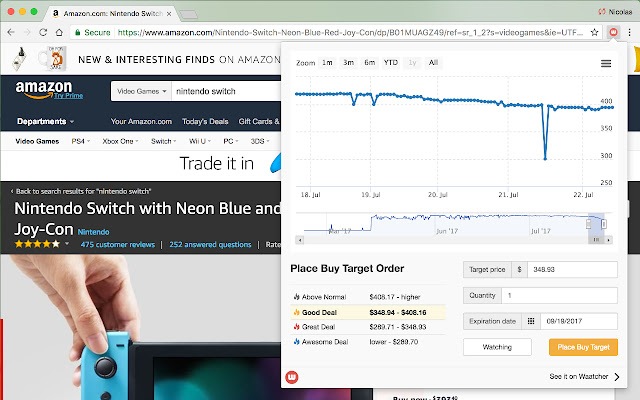The height and width of the screenshot is (400, 640).
Task: Expand the Wii U category dropdown
Action: [x=199, y=141]
